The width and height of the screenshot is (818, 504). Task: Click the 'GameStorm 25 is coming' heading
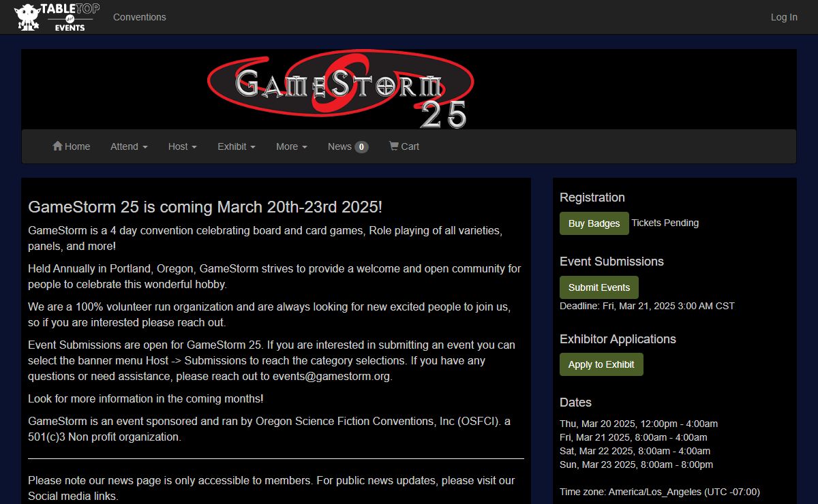point(205,207)
